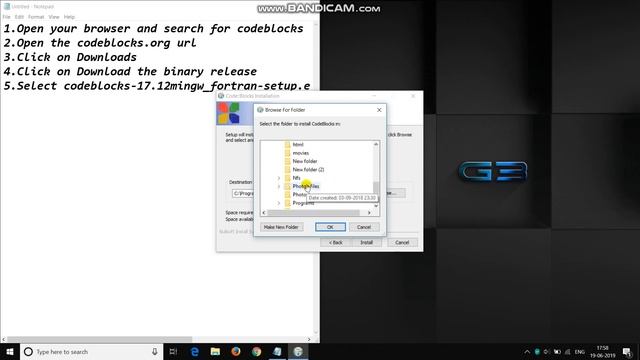Open Firefox from taskbar

click(236, 351)
